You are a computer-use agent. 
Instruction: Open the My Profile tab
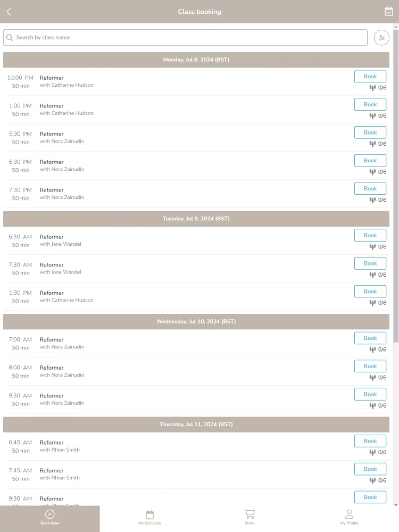pyautogui.click(x=349, y=517)
